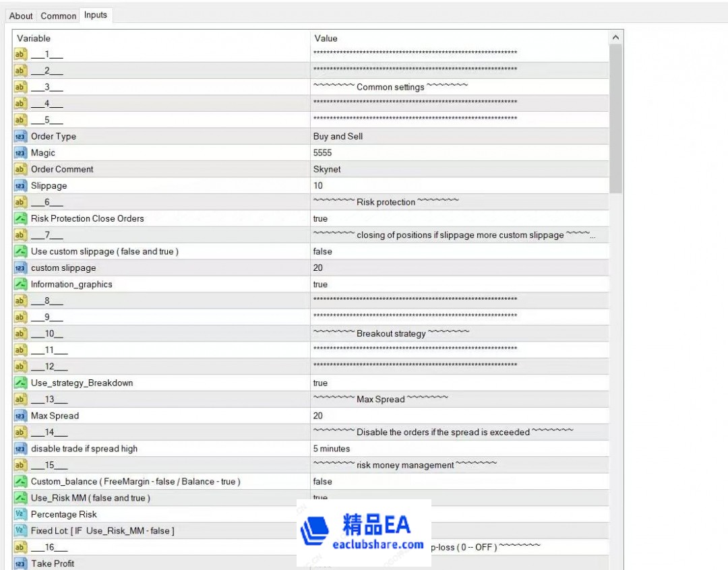Click the boolean icon beside Information_graphics
728x570 pixels.
20,284
